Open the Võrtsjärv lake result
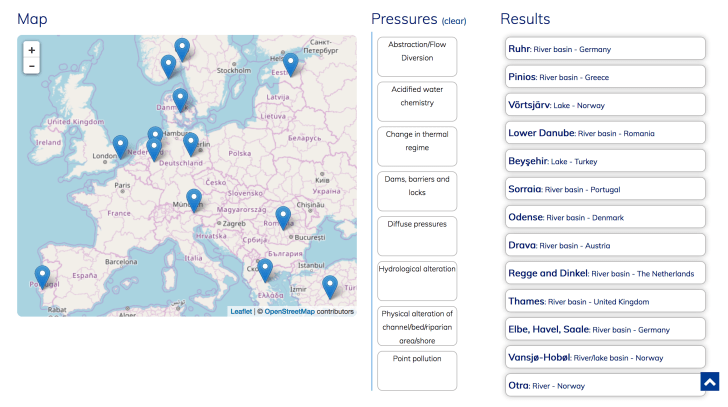Screen dimensions: 728x407 coord(605,105)
